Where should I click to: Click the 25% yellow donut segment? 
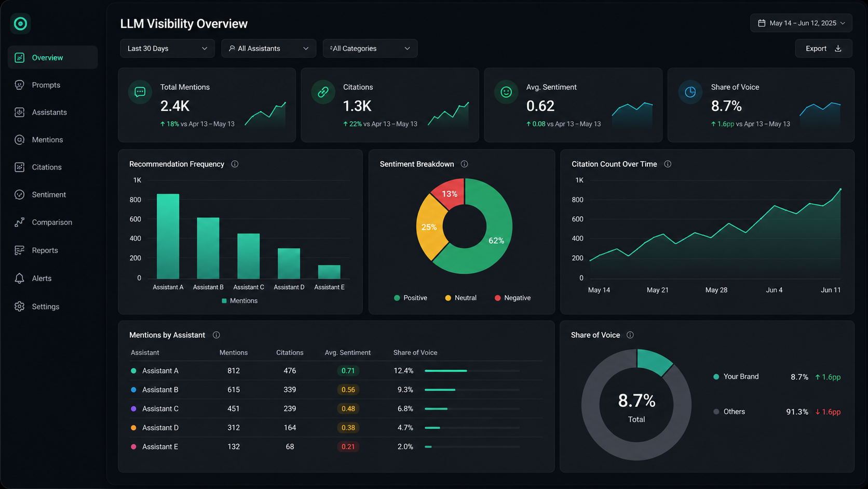coord(429,227)
